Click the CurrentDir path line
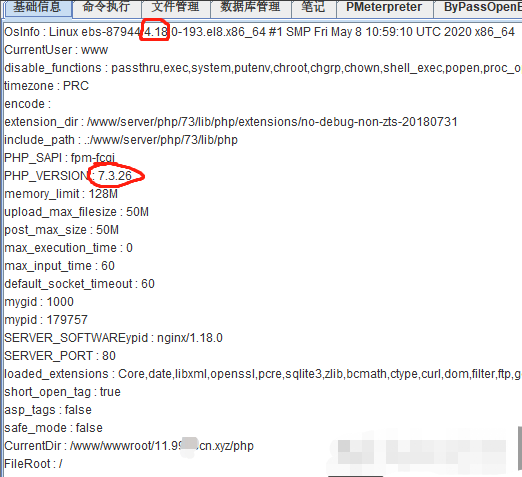Screen dimensions: 522x477 129,446
